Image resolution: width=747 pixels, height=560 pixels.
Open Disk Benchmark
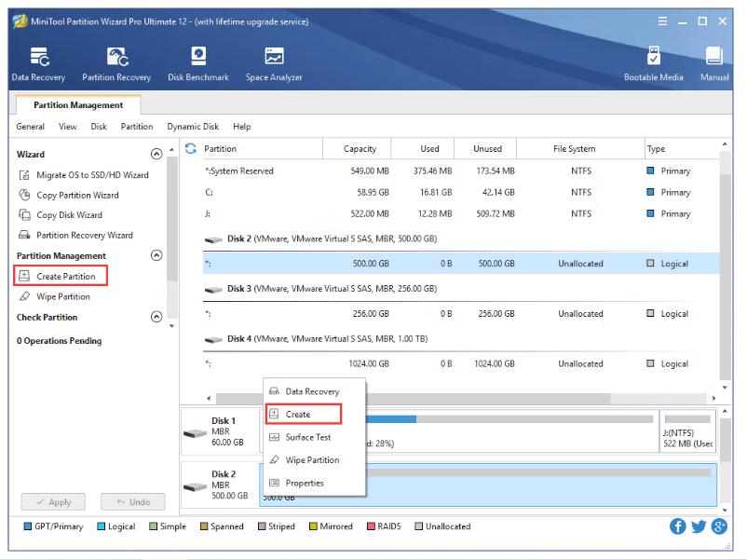tap(197, 63)
